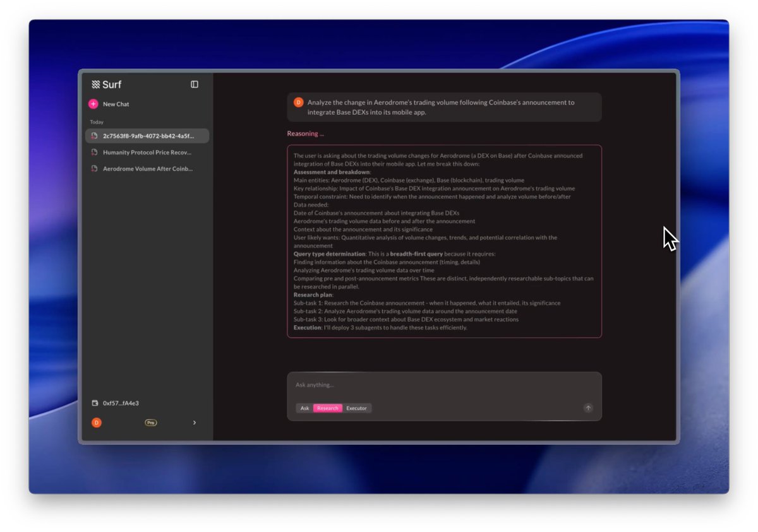This screenshot has width=758, height=532.
Task: Click the Pro badge
Action: tap(151, 423)
